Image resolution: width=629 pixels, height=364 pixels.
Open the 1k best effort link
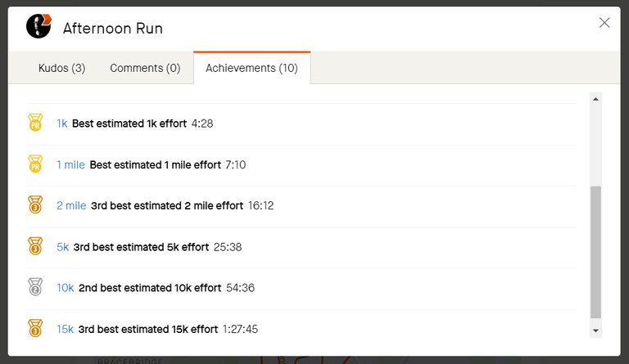(x=61, y=124)
